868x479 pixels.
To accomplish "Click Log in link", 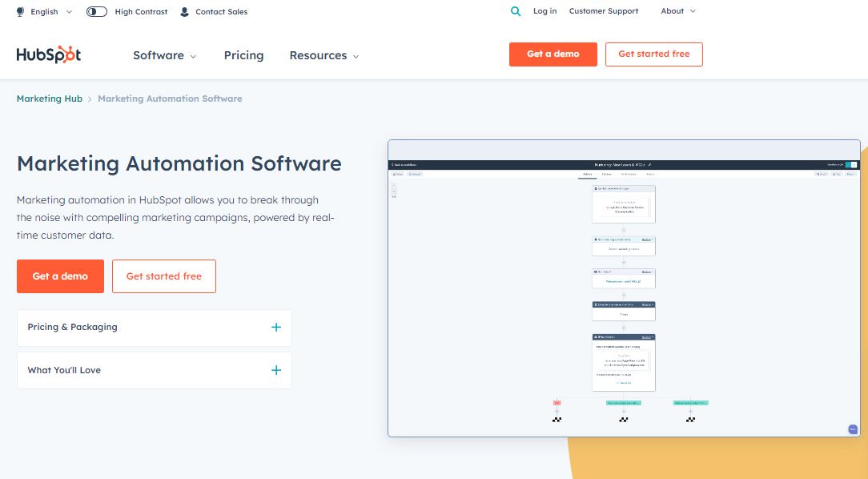I will tap(545, 11).
